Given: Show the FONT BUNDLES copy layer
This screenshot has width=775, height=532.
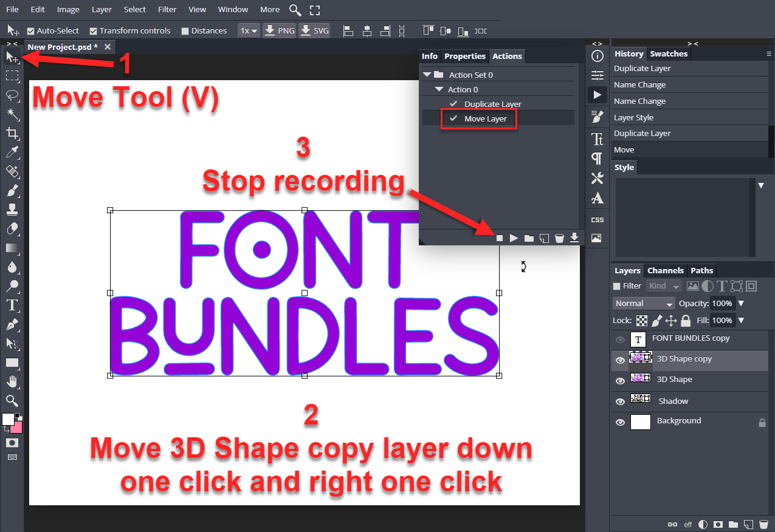Looking at the screenshot, I should pos(619,339).
